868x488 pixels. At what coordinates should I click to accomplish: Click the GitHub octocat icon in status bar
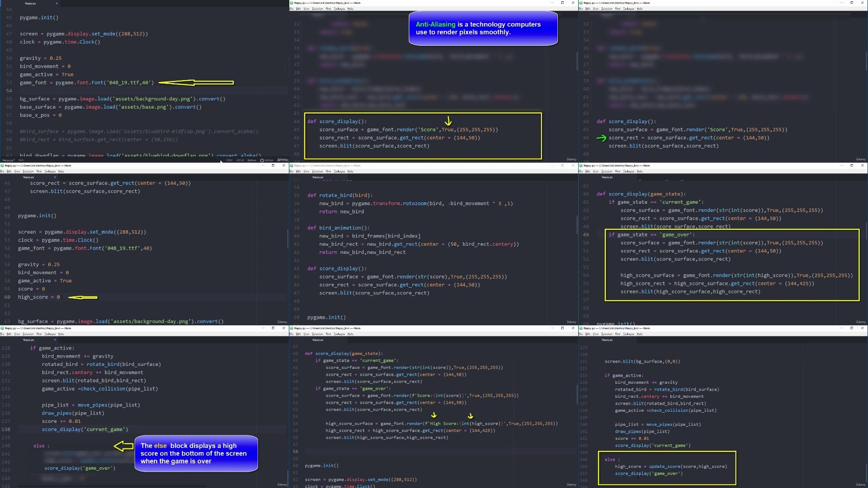point(262,160)
